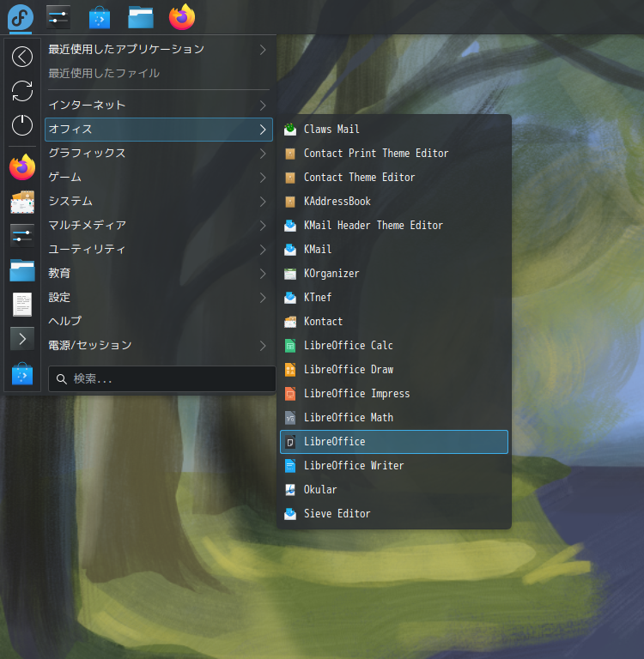This screenshot has height=659, width=644.
Task: Launch highlighted LibreOffice entry
Action: (394, 442)
